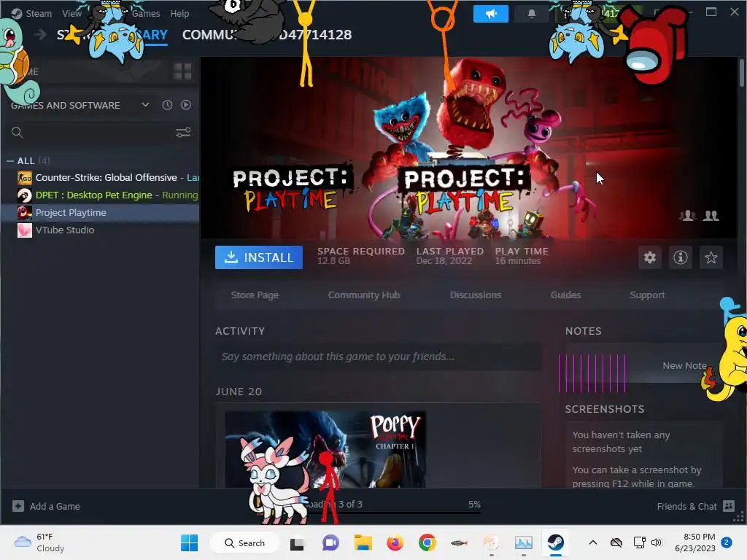Click the Poppy Playtime Chapter 1 thumbnail
Viewport: 747px width, 560px height.
(x=325, y=449)
